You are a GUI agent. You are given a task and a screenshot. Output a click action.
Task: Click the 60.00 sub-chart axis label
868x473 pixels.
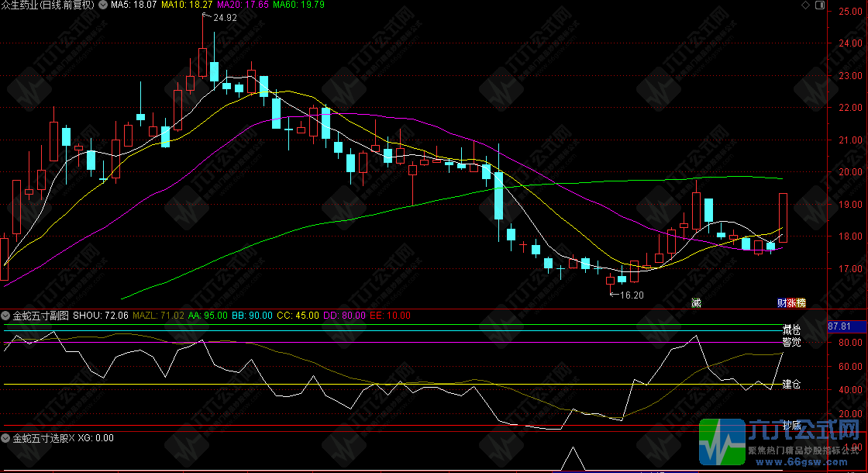point(850,366)
